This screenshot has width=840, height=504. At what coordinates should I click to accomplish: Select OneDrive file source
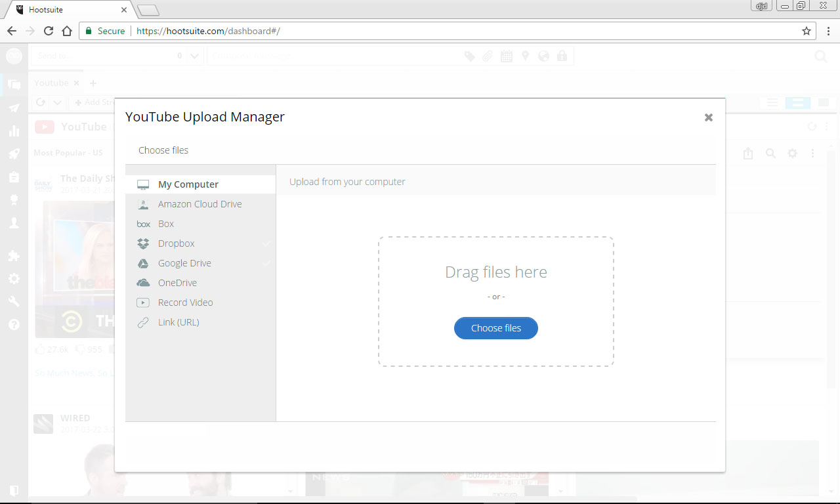click(200, 283)
